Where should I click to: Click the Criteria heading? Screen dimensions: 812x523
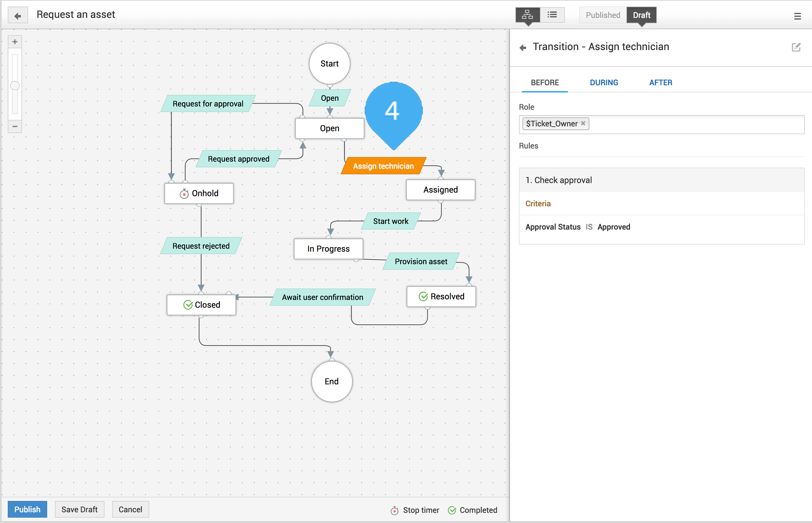538,204
